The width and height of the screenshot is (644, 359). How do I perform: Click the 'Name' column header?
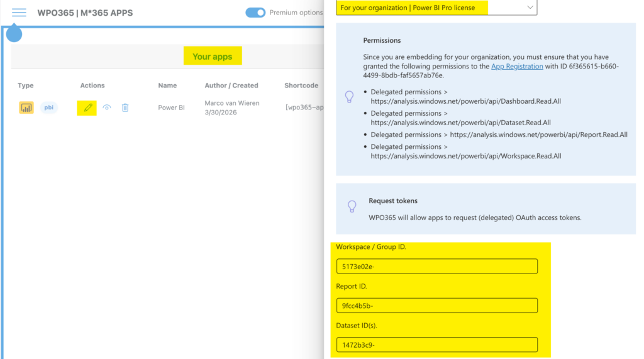pos(167,86)
